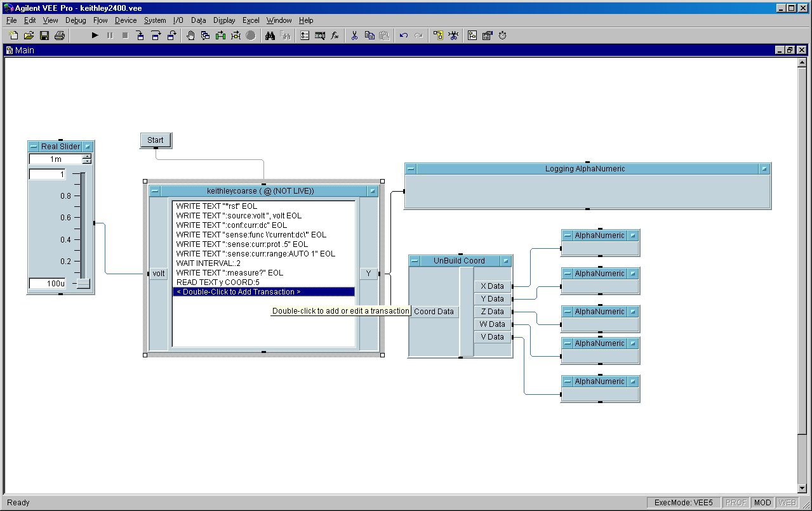The height and width of the screenshot is (511, 812).
Task: Click the Print toolbar icon
Action: click(59, 36)
